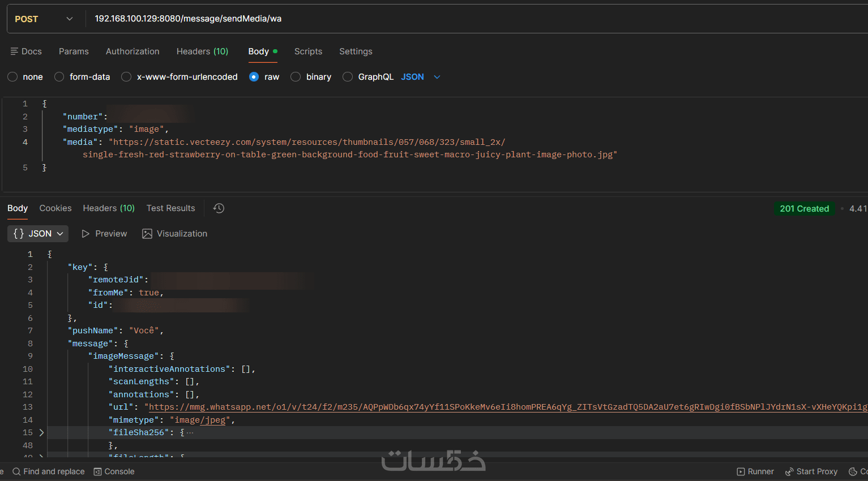868x481 pixels.
Task: Switch to the Preview view
Action: 104,234
